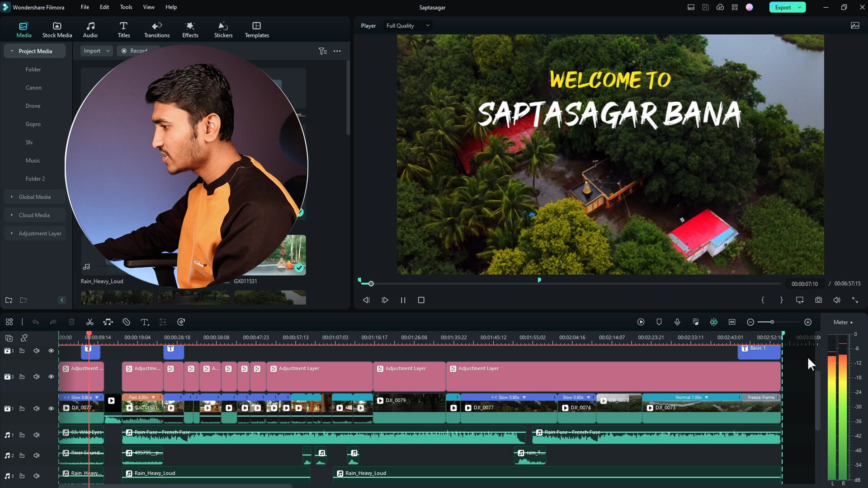Open the media panel more options
The image size is (868, 488).
click(x=337, y=51)
